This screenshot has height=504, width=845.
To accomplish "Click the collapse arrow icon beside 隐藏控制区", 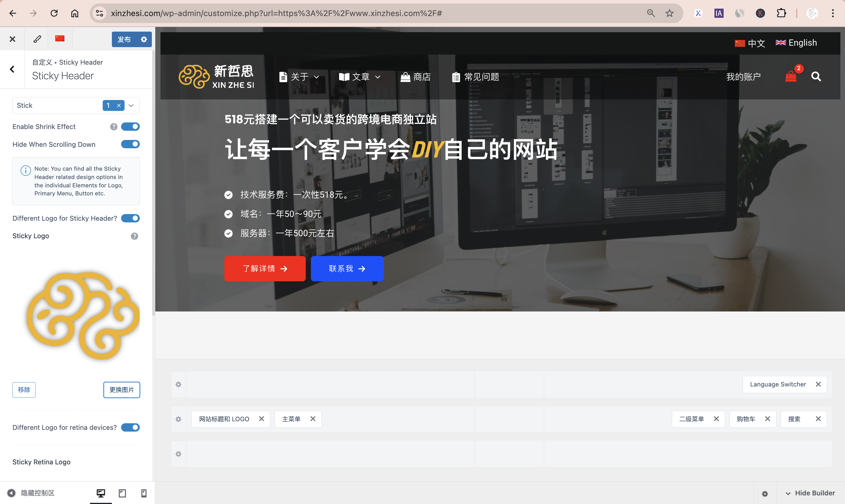I will 11,493.
